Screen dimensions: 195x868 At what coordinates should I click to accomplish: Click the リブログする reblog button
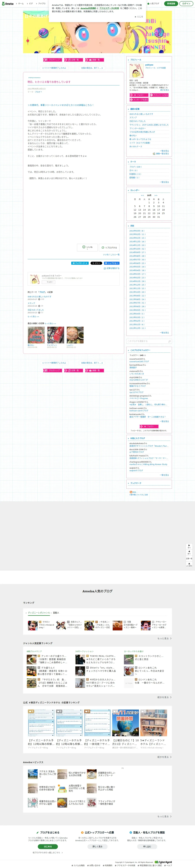pyautogui.click(x=109, y=247)
